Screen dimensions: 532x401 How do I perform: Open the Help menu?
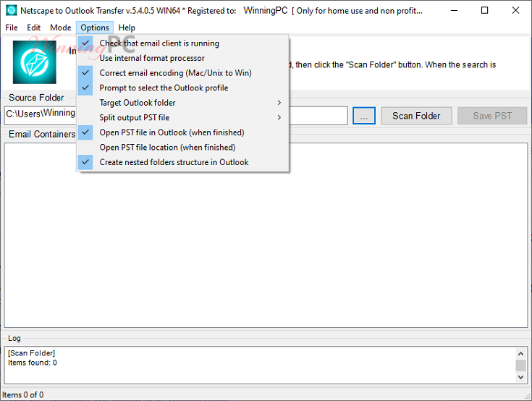[x=127, y=28]
